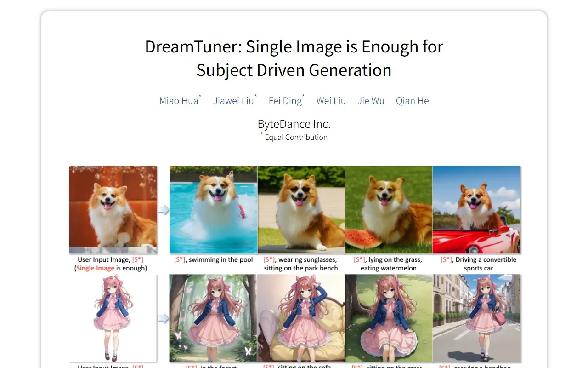Open the anime girl carrying a handbag image

coord(476,317)
